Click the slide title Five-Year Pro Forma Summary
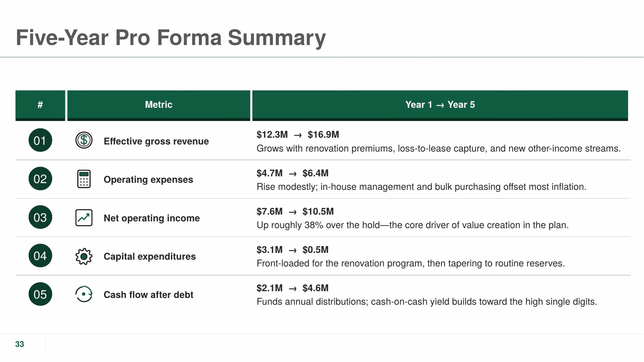Screen dimensions: 644x362 (171, 38)
